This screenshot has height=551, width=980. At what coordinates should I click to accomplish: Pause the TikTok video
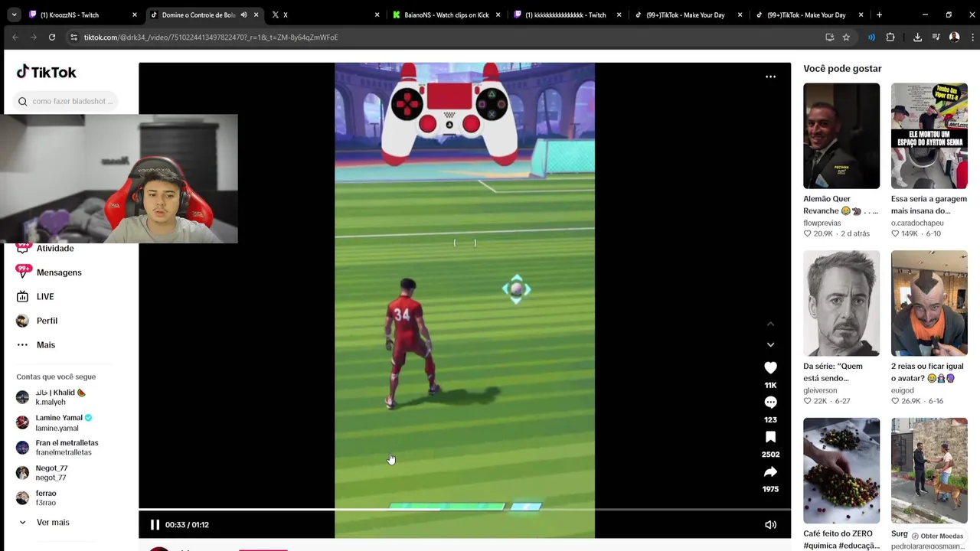pyautogui.click(x=155, y=524)
